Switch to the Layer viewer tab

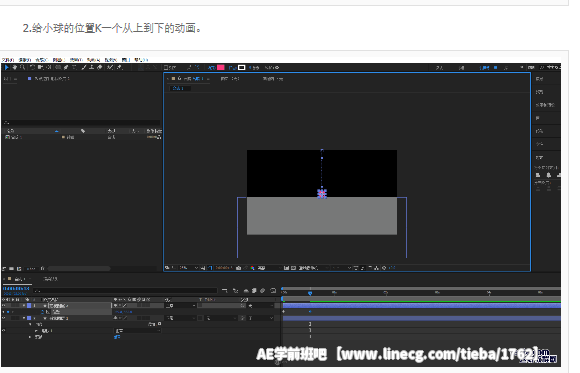[x=230, y=79]
